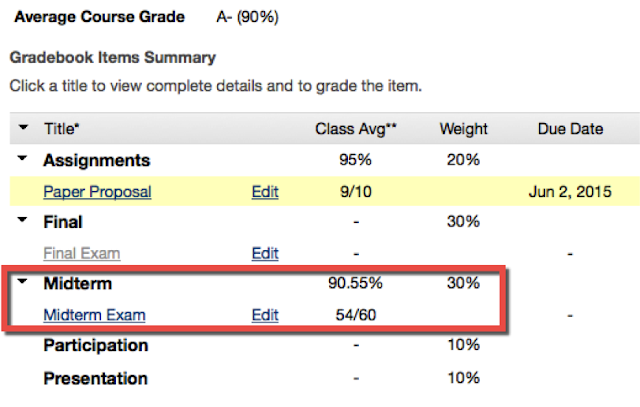Select the Final category title
This screenshot has width=640, height=407.
pyautogui.click(x=62, y=222)
